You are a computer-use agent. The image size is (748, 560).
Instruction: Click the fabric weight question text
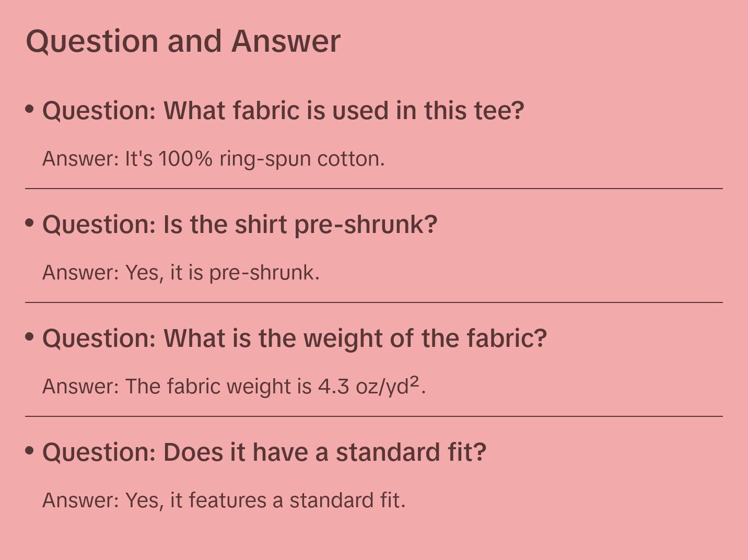tap(294, 339)
